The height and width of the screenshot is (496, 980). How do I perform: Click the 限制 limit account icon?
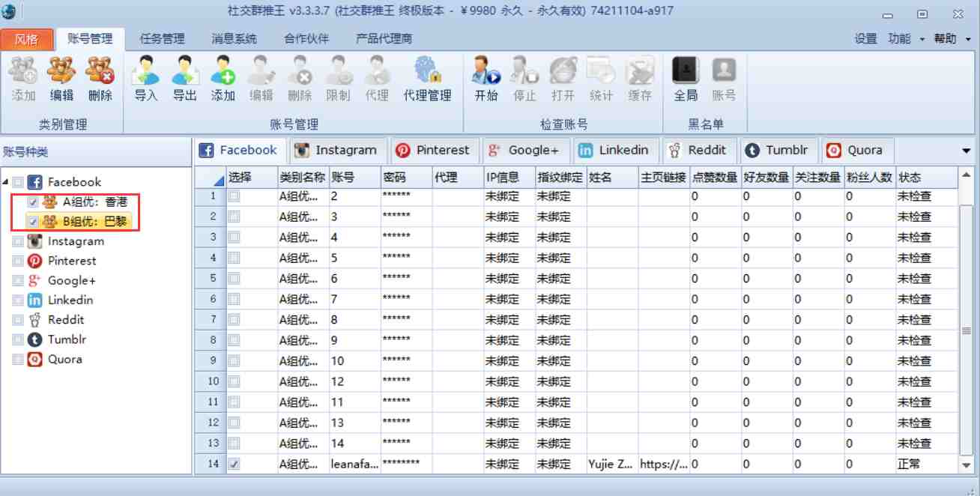338,71
